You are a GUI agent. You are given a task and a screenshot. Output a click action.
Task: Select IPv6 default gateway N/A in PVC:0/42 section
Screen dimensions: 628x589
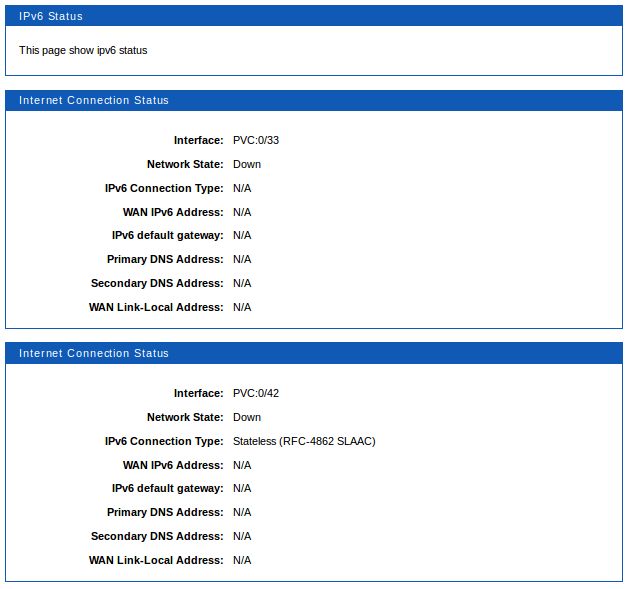[x=242, y=488]
